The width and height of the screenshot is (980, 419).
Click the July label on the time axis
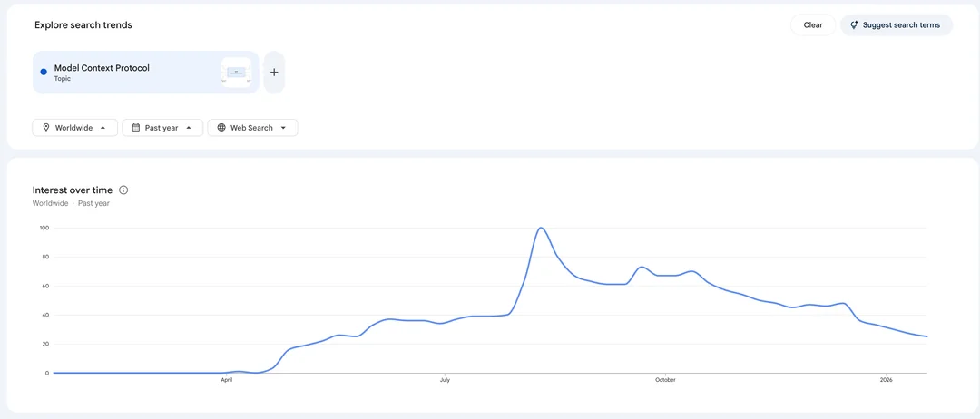(x=445, y=380)
